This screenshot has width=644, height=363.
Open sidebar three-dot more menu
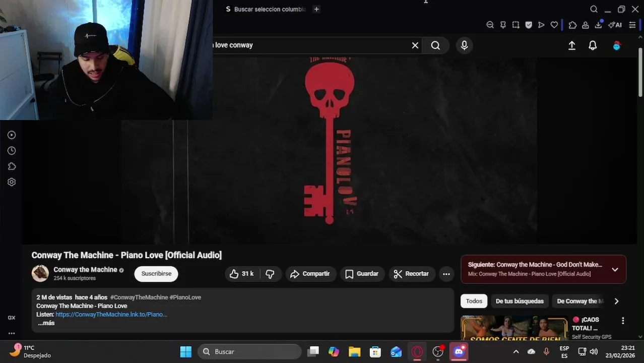[x=12, y=333]
